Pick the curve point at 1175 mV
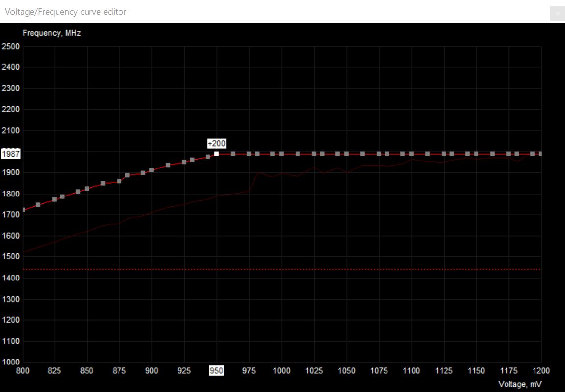 point(508,154)
